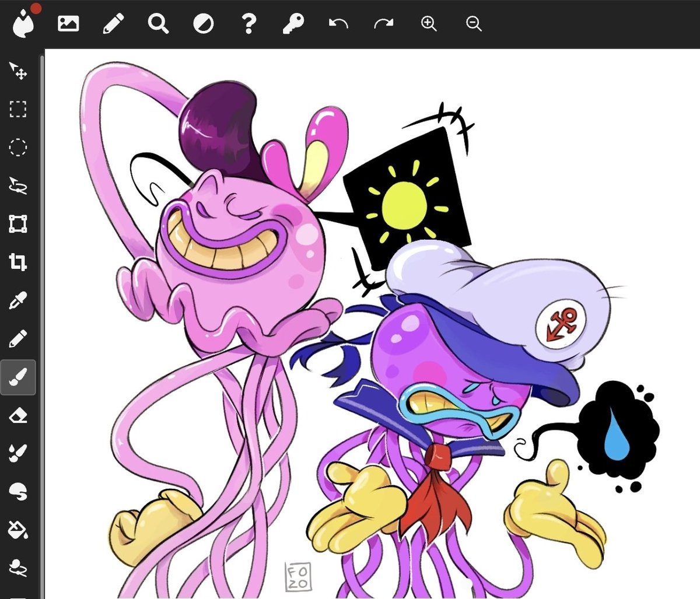Click the jellyfish artwork canvas
Image resolution: width=700 pixels, height=599 pixels.
click(x=372, y=324)
